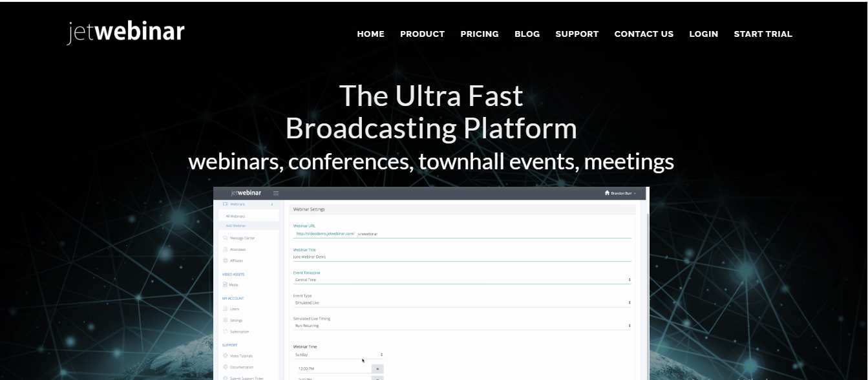
Task: Collapse the Webinars sidebar section chevron
Action: coord(272,204)
